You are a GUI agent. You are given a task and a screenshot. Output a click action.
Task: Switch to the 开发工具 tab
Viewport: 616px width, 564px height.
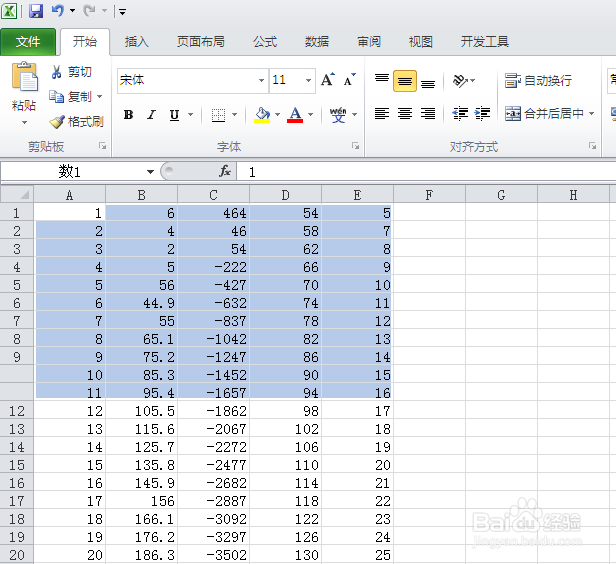[484, 42]
